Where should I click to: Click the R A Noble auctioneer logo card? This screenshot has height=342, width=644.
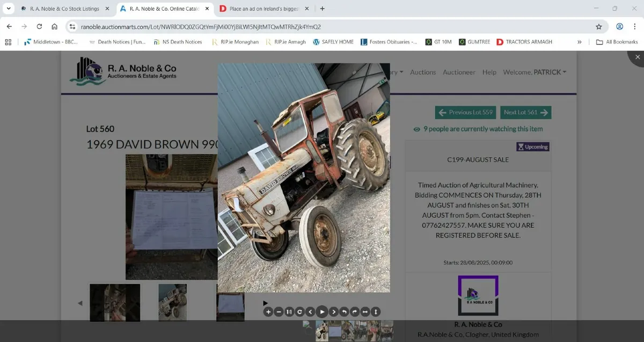(478, 295)
